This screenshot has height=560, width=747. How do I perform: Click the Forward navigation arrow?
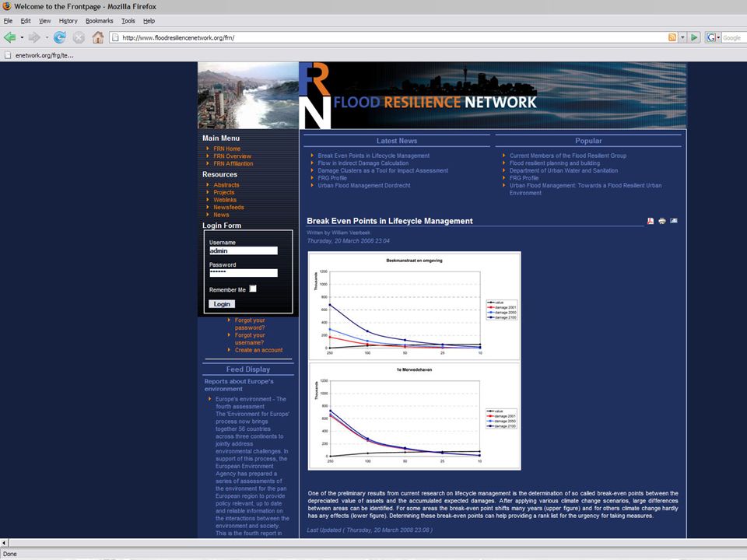(x=33, y=37)
